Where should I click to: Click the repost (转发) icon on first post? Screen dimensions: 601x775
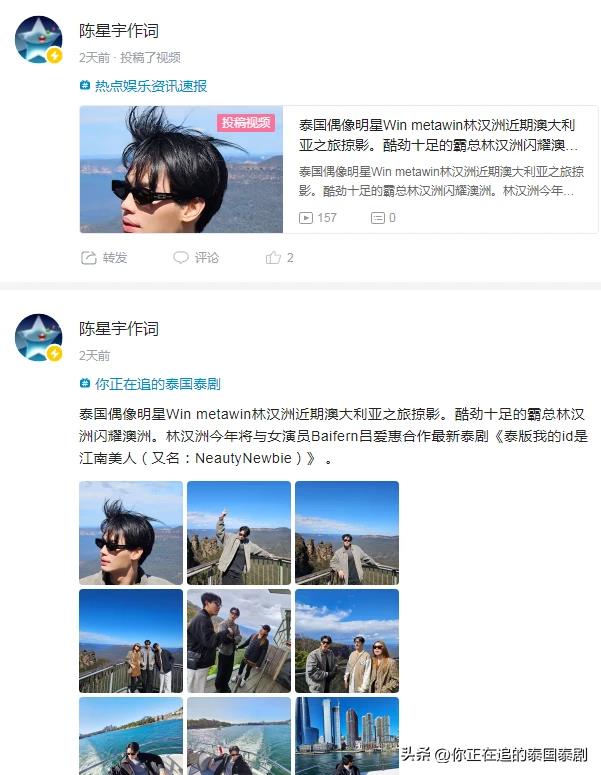point(88,258)
